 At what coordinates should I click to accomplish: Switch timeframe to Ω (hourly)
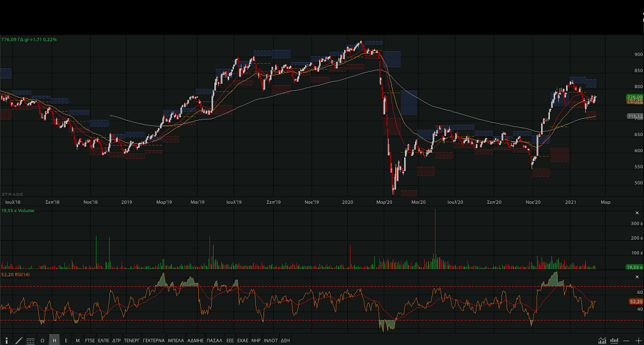point(43,341)
